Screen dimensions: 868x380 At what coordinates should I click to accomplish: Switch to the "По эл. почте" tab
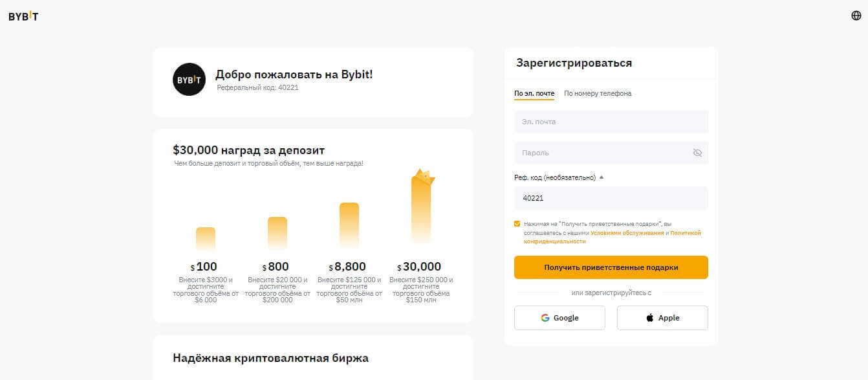(534, 93)
